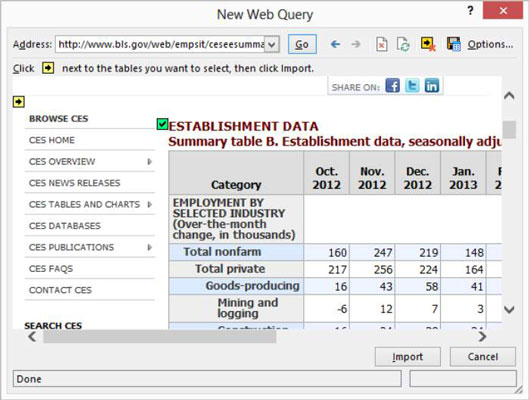529x400 pixels.
Task: Select the whole page yellow arrow
Action: click(x=19, y=102)
